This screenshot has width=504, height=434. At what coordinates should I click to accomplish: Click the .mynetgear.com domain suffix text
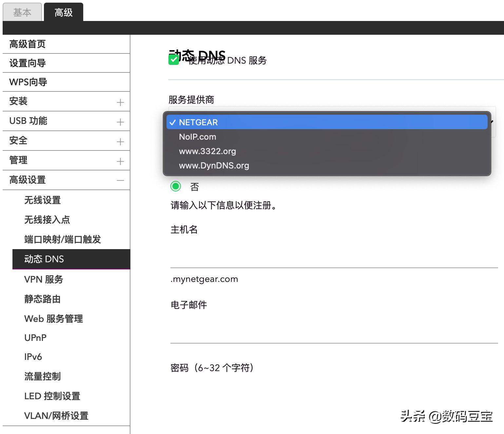pos(204,279)
